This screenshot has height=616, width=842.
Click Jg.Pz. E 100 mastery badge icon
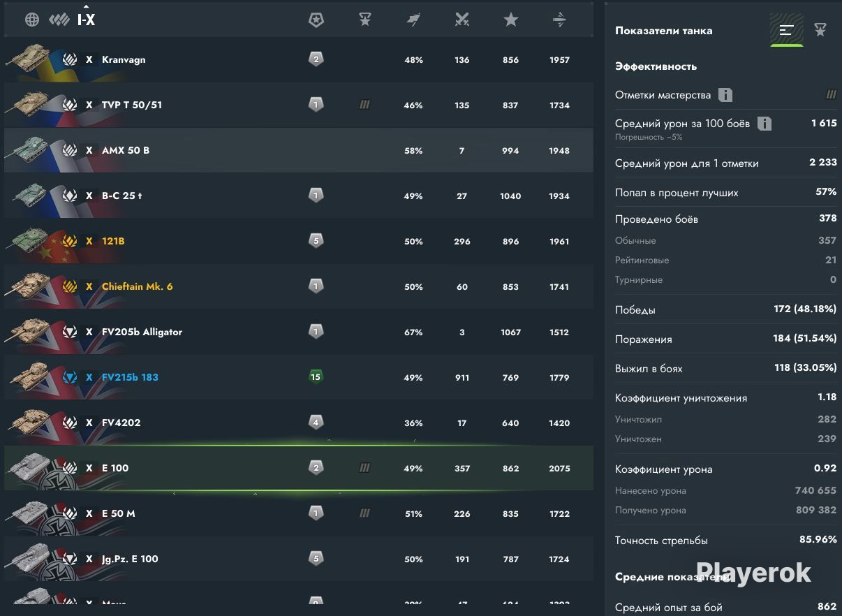316,559
